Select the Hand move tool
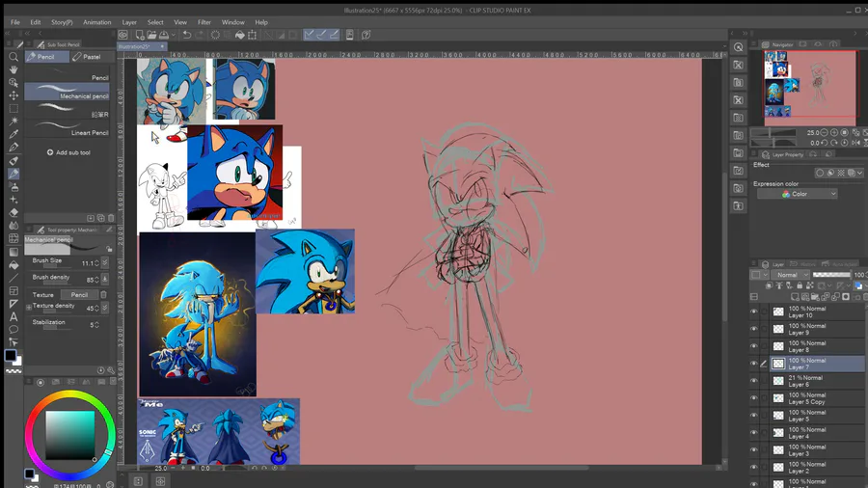The width and height of the screenshot is (868, 488). pos(14,69)
